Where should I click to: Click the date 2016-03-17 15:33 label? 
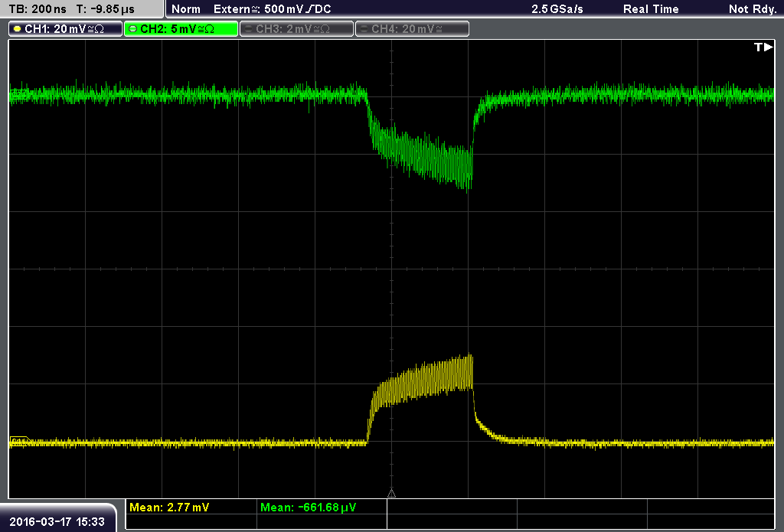(57, 522)
